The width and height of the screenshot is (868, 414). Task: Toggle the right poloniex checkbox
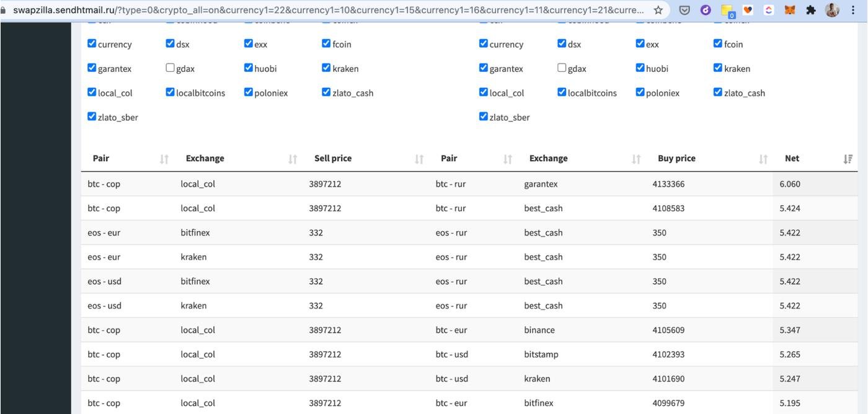[x=640, y=92]
